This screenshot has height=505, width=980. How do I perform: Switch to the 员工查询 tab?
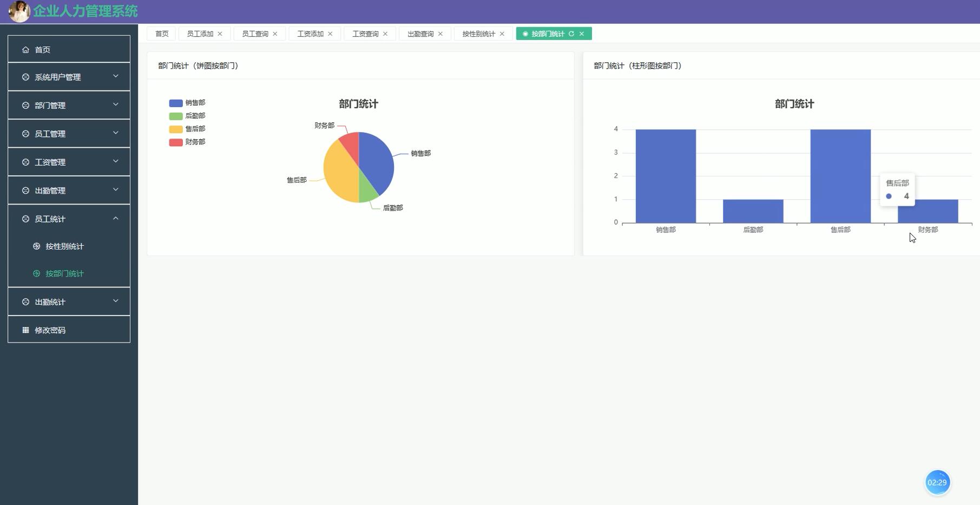click(255, 34)
